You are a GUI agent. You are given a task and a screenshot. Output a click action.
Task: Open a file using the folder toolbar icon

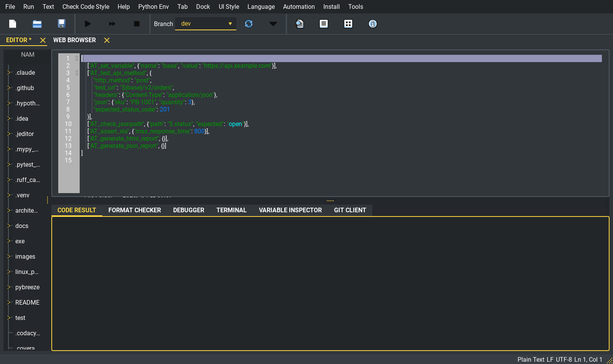tap(37, 24)
